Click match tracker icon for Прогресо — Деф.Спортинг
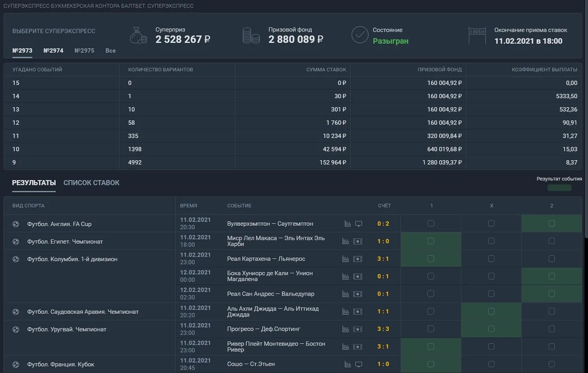The height and width of the screenshot is (373, 588). tap(358, 329)
